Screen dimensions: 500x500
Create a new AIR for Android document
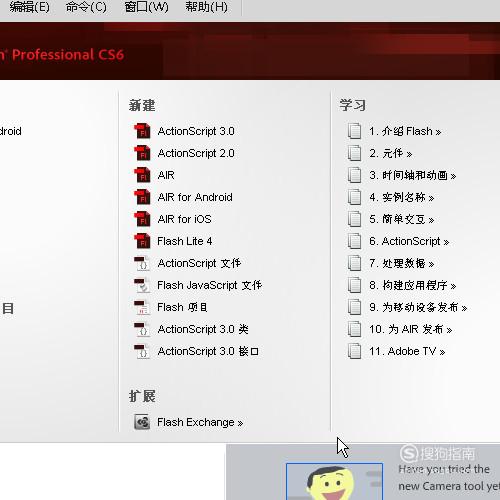click(195, 197)
